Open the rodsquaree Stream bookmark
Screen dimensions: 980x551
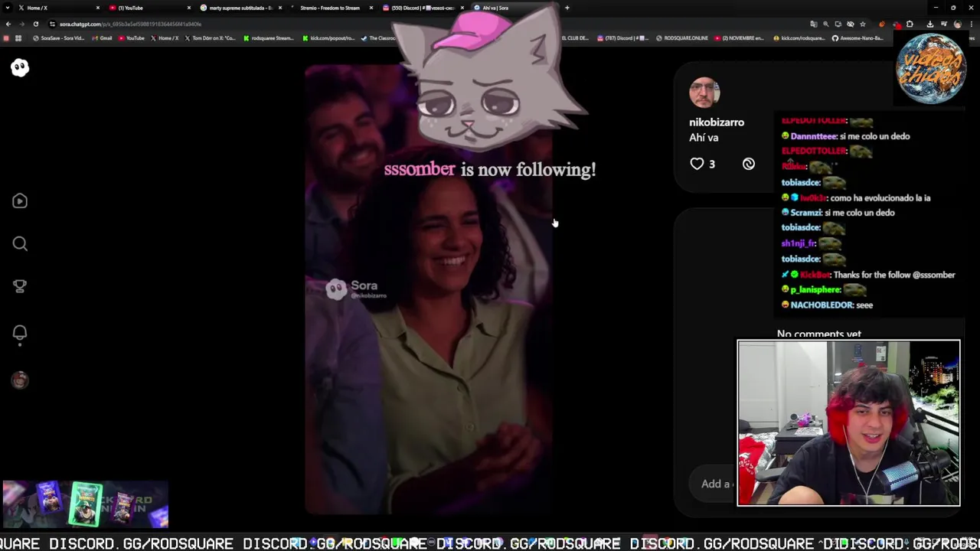coord(269,38)
